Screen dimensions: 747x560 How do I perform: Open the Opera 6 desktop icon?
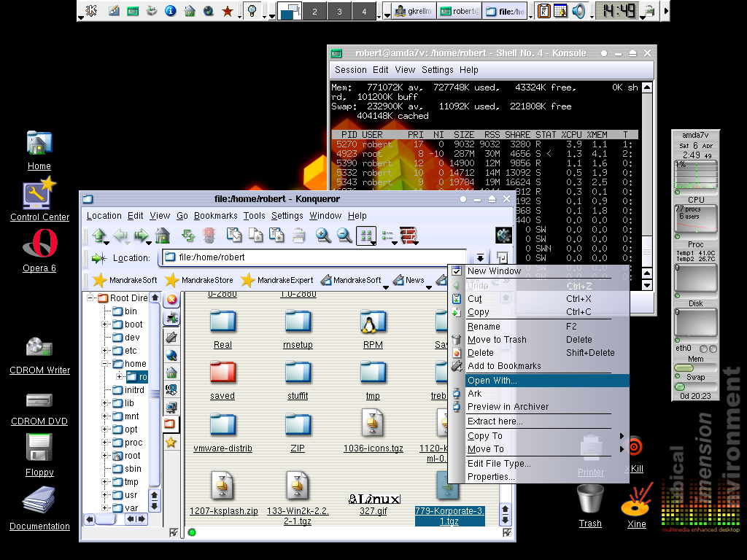tap(39, 251)
